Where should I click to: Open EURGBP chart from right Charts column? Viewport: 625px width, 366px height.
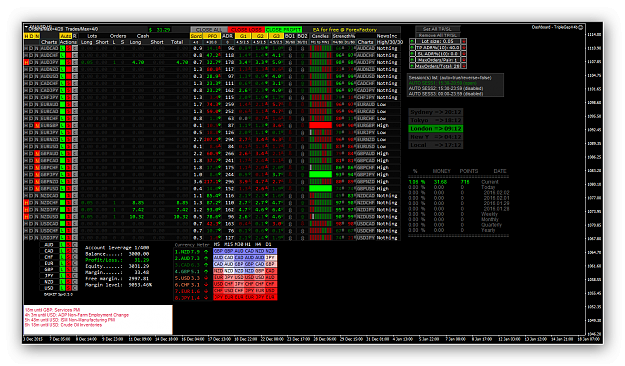pos(366,125)
